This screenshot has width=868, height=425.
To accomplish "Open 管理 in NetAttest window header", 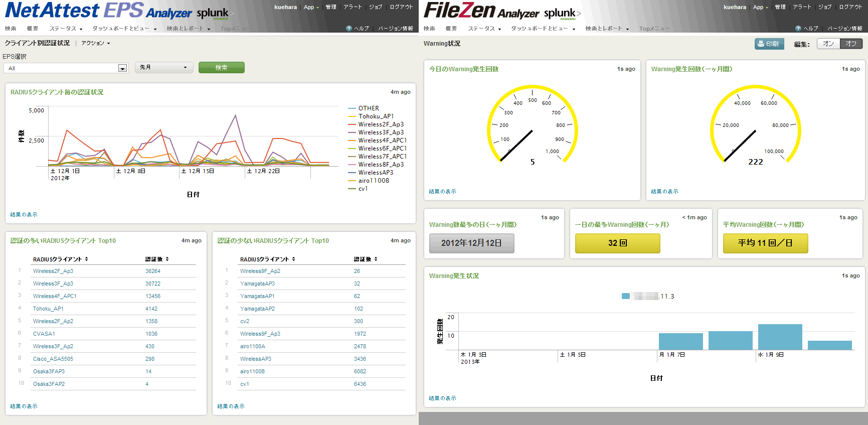I will tap(331, 7).
